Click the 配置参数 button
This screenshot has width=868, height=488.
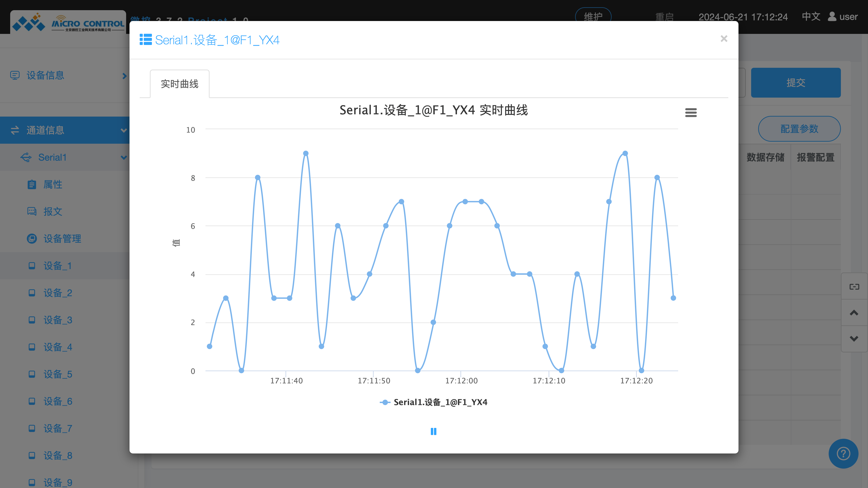pyautogui.click(x=799, y=129)
